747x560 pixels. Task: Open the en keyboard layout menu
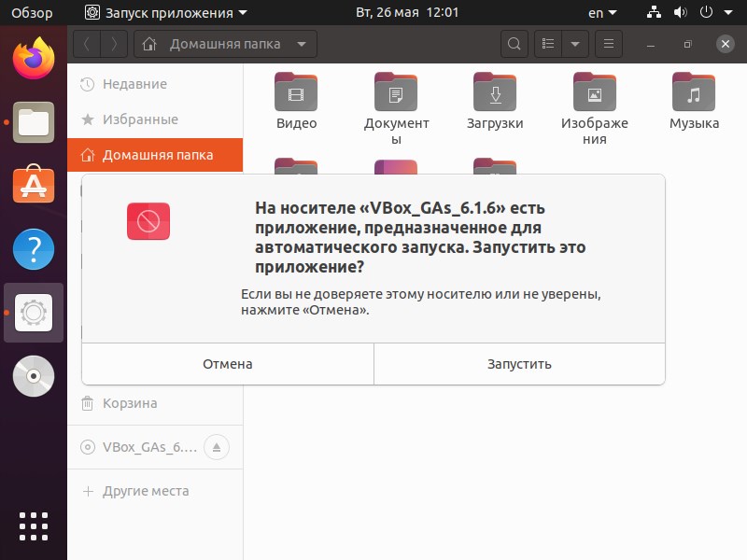(602, 13)
